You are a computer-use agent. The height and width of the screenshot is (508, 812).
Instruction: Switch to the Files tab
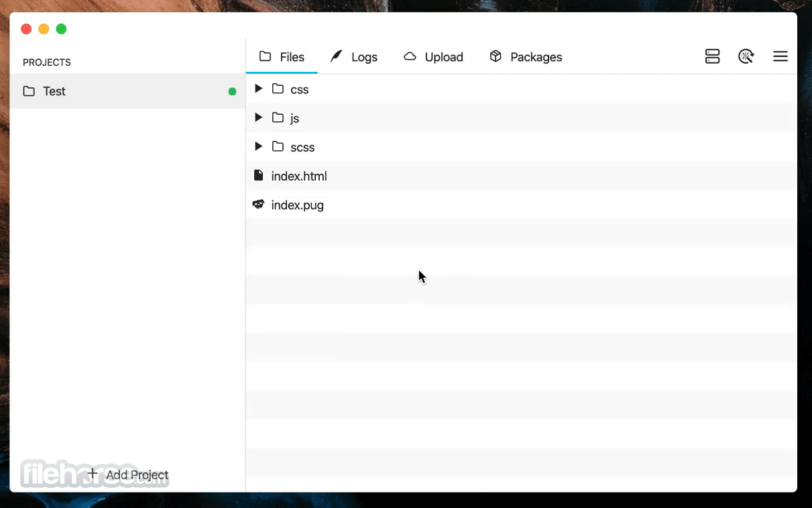coord(282,57)
